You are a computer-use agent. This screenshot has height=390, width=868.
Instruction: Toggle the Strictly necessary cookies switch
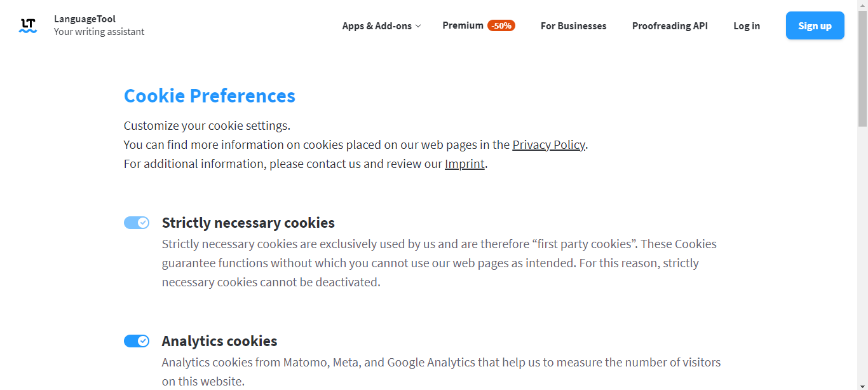(137, 223)
